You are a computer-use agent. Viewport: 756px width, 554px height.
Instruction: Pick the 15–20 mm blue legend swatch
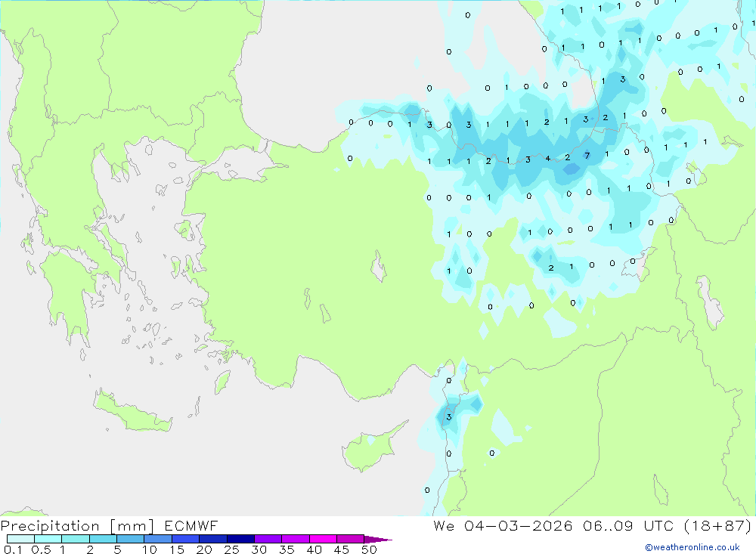[186, 539]
